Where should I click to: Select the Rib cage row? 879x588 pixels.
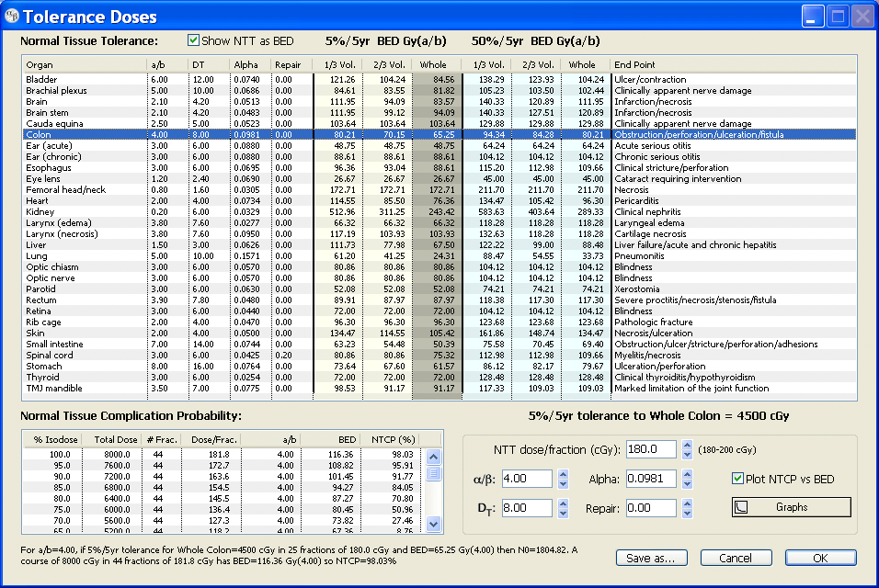coord(439,322)
